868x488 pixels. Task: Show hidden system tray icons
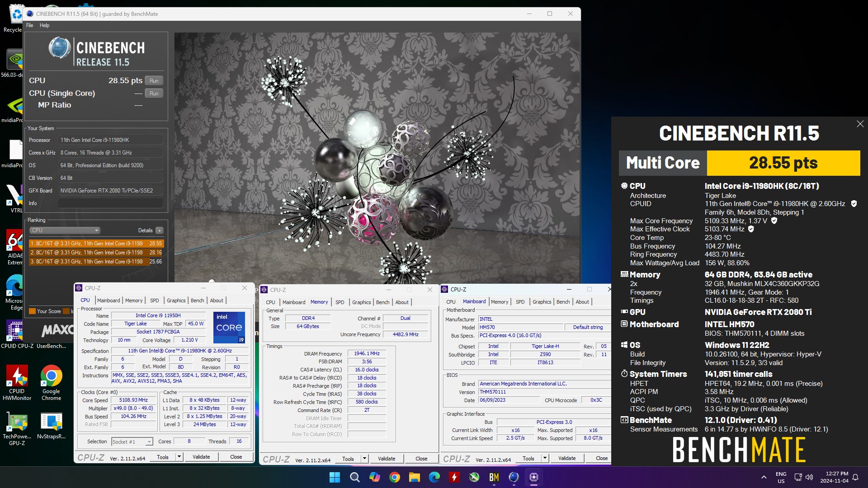[x=764, y=477]
